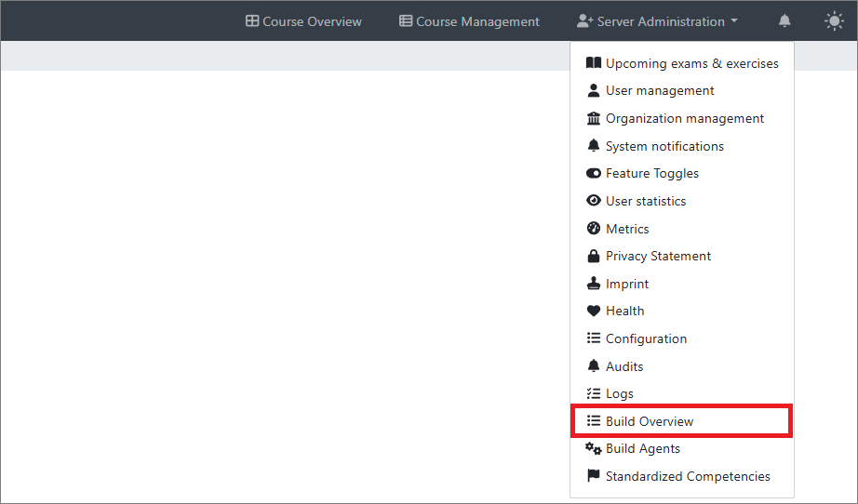
Task: Click the book icon for Upcoming exams
Action: [x=593, y=63]
